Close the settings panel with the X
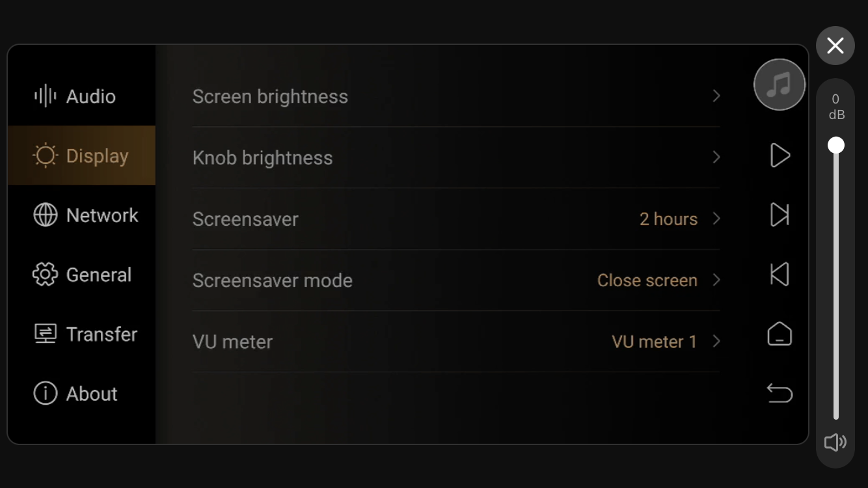This screenshot has height=488, width=868. click(835, 46)
